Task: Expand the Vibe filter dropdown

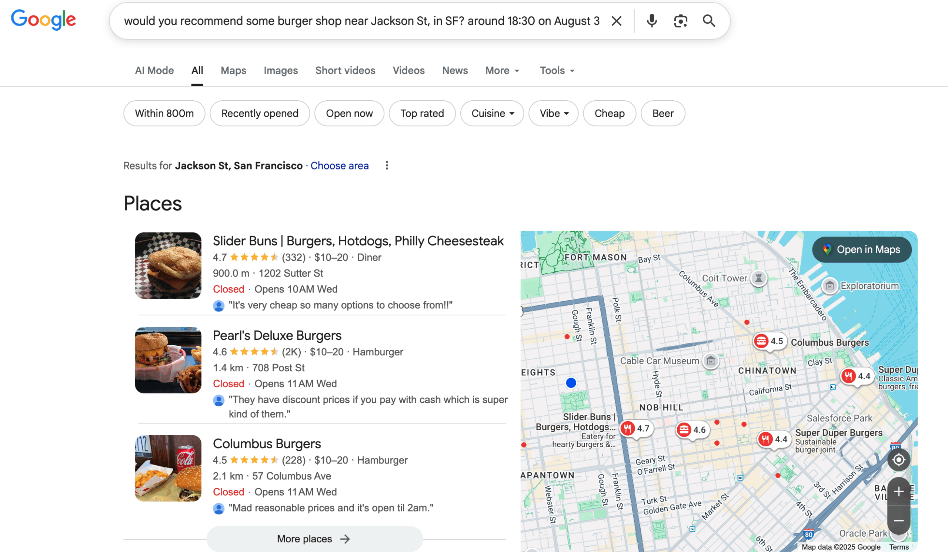Action: pyautogui.click(x=554, y=113)
